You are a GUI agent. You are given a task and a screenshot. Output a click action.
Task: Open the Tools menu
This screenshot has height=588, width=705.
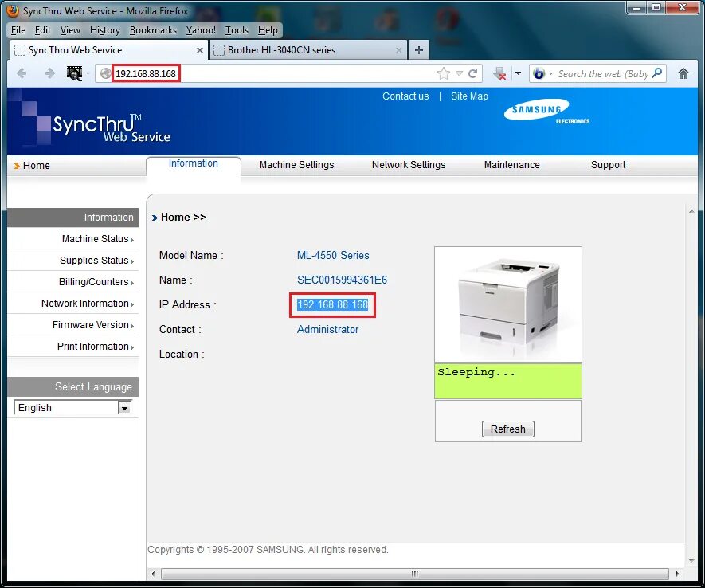point(237,30)
